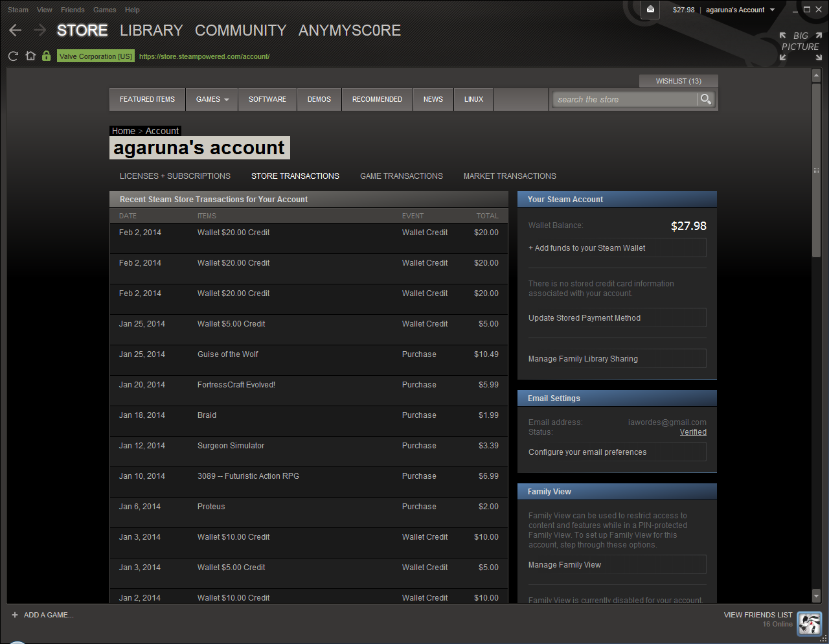Maximize the Steam window
Screen dimensions: 829x644
click(807, 10)
